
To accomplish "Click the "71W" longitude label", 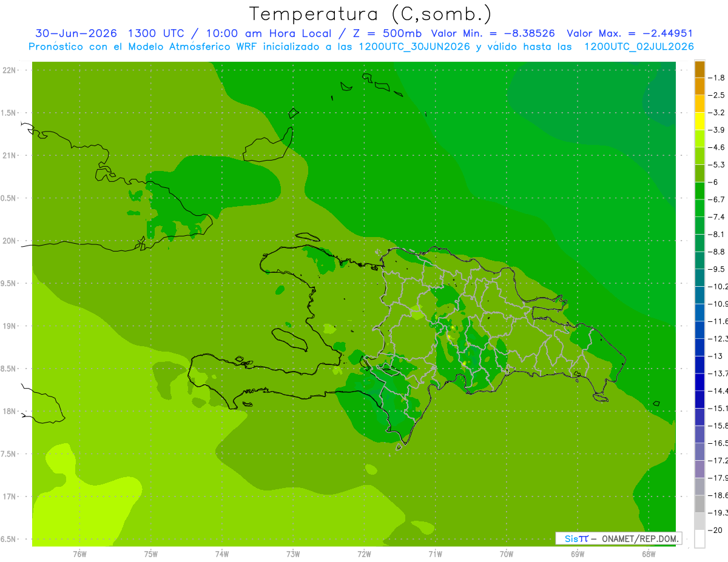I will pyautogui.click(x=435, y=554).
